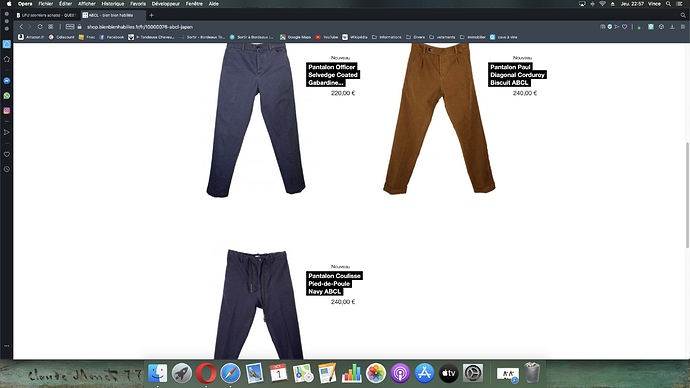Expand the Informations bookmark folder
Screen dimensions: 690x388
click(387, 37)
